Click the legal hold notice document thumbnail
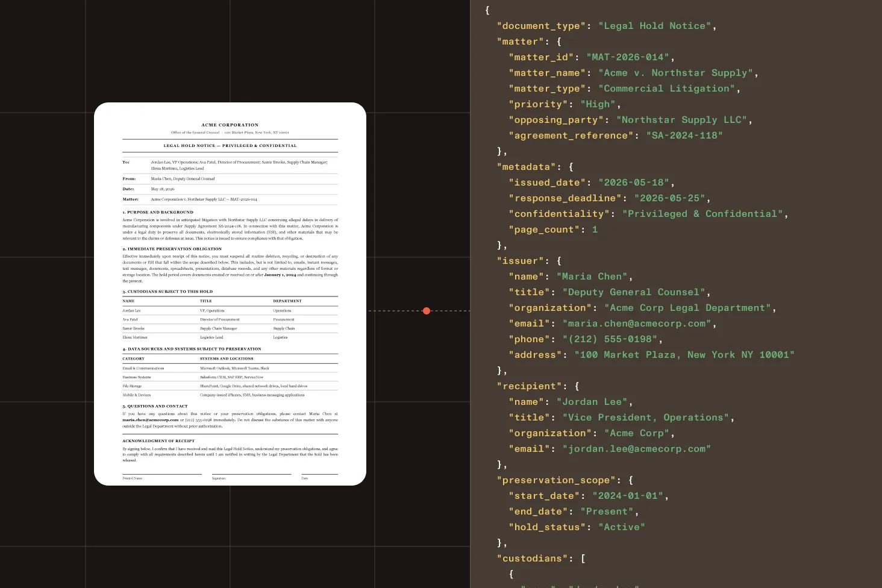Screen dimensions: 882x588 click(230, 294)
